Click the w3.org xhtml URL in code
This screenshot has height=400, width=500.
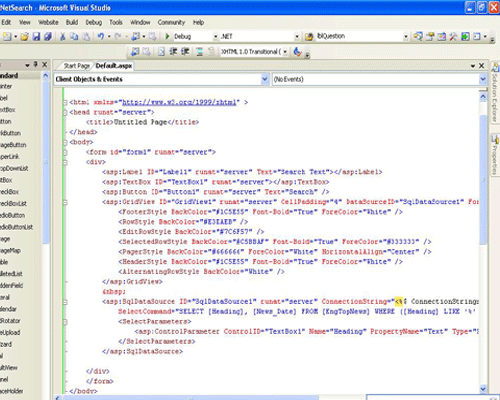click(179, 102)
